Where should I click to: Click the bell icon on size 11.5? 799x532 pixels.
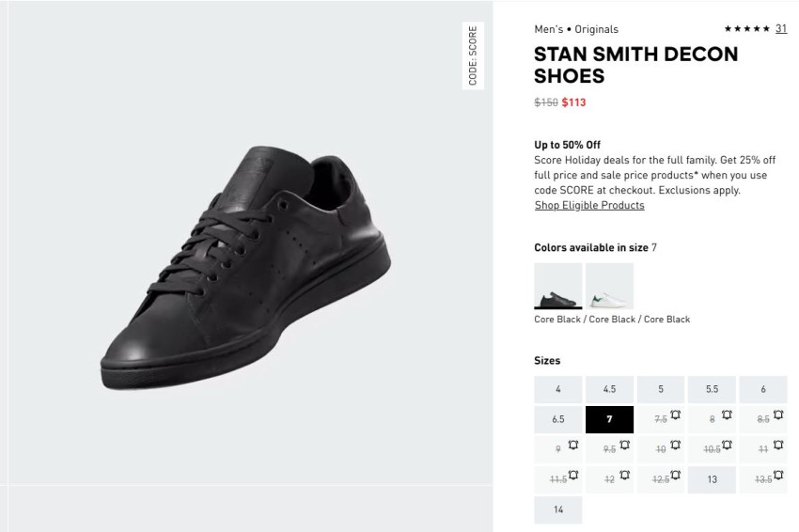[x=572, y=475]
